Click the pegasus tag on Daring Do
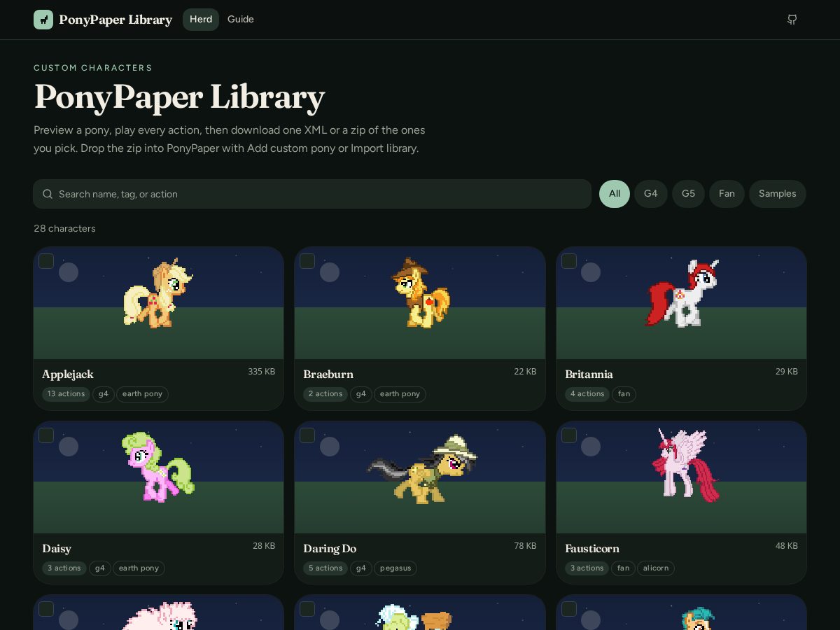The image size is (840, 630). [395, 568]
